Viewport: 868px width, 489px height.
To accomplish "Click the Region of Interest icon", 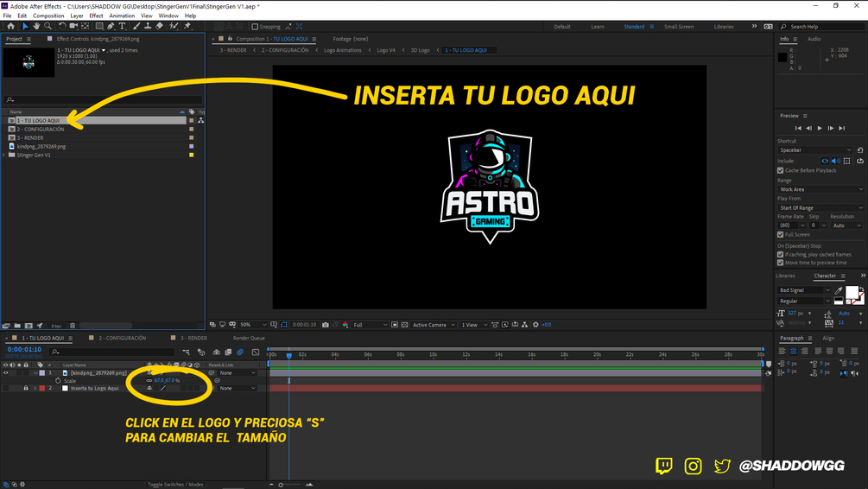I will pos(395,325).
